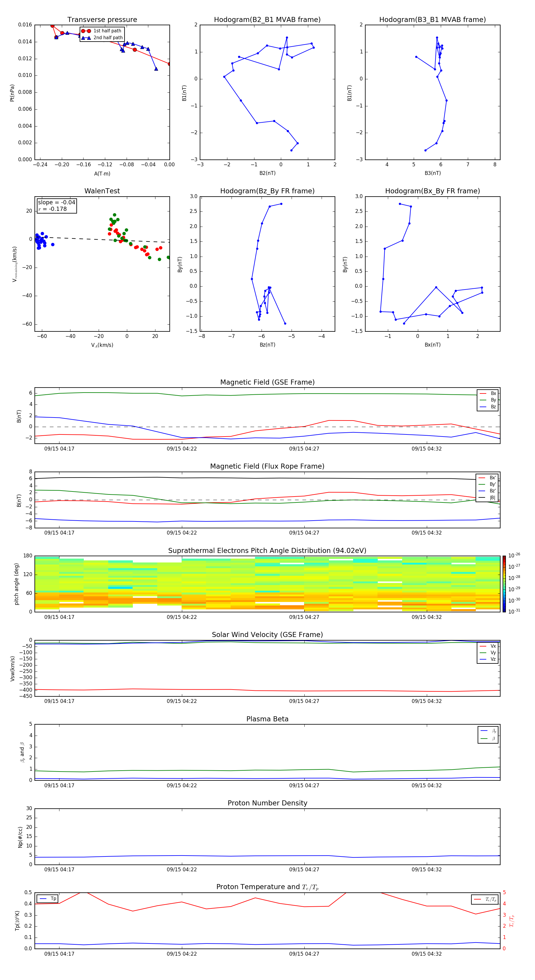Select the 'slope = -0.04' annotation
The image size is (535, 980).
point(56,203)
